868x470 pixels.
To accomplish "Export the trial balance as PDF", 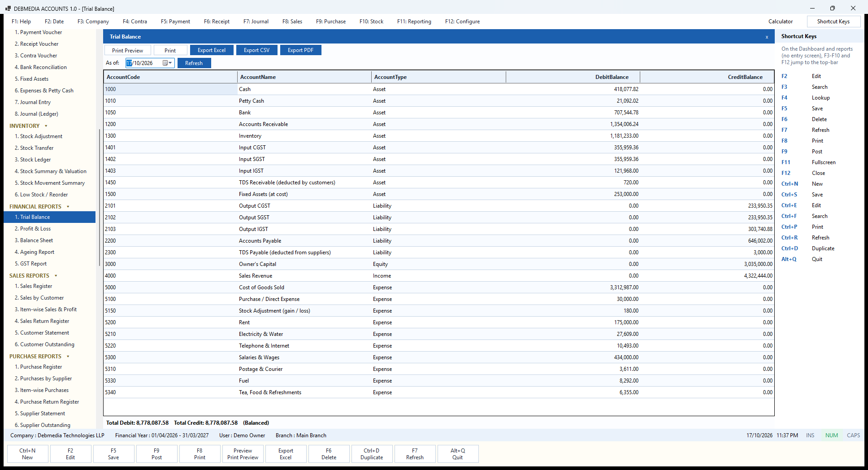I will click(300, 50).
